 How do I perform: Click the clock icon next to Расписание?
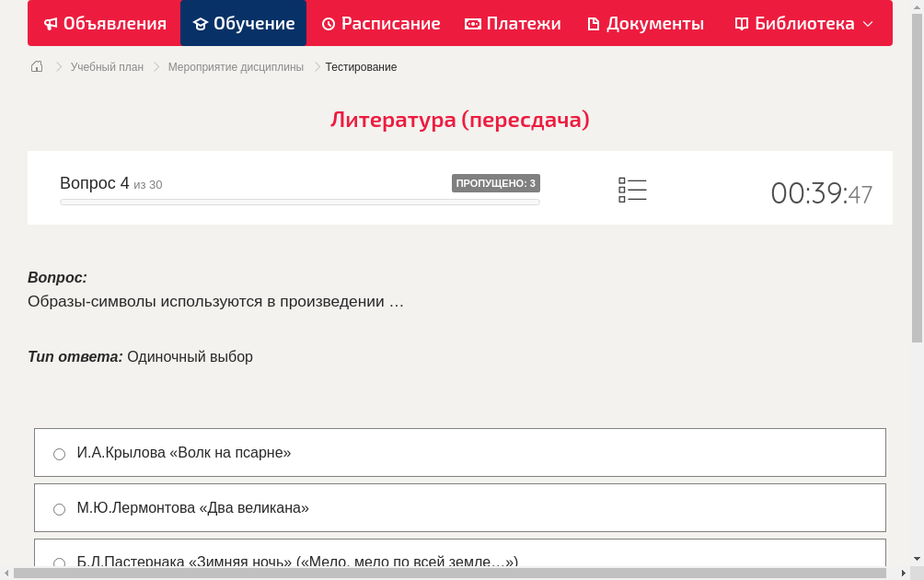(328, 23)
